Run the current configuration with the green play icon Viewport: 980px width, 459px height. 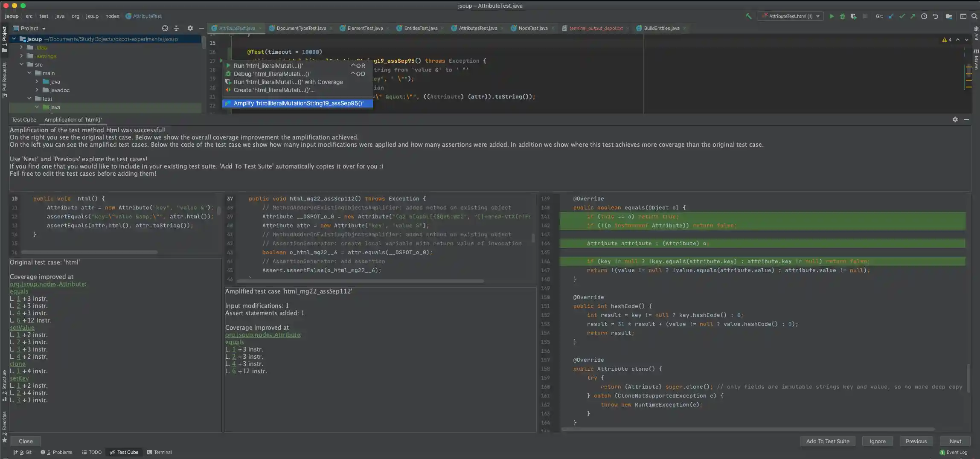click(x=832, y=16)
